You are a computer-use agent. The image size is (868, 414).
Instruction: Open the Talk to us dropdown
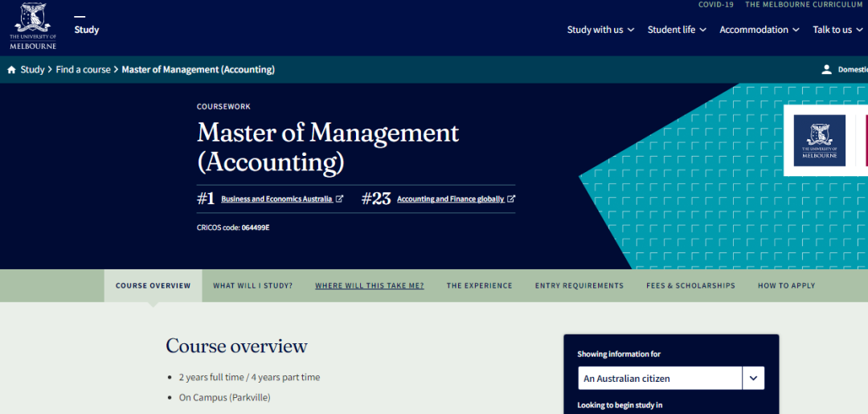[837, 30]
